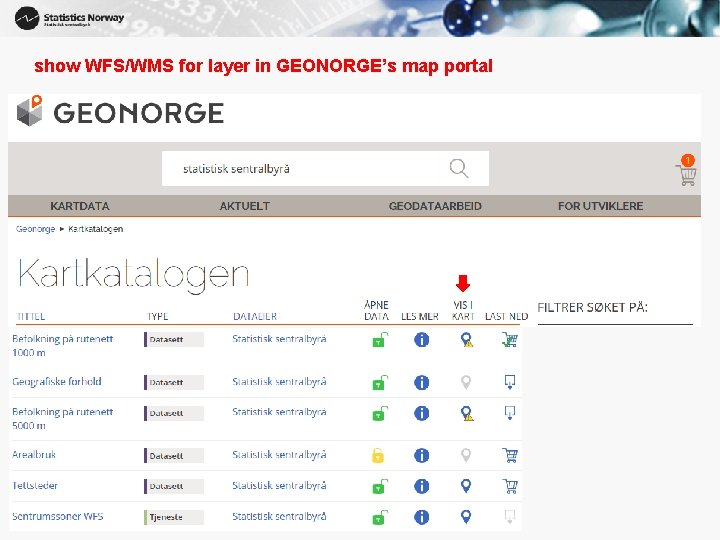The height and width of the screenshot is (540, 720).
Task: Click open-data lock for Tettsteder
Action: (379, 486)
